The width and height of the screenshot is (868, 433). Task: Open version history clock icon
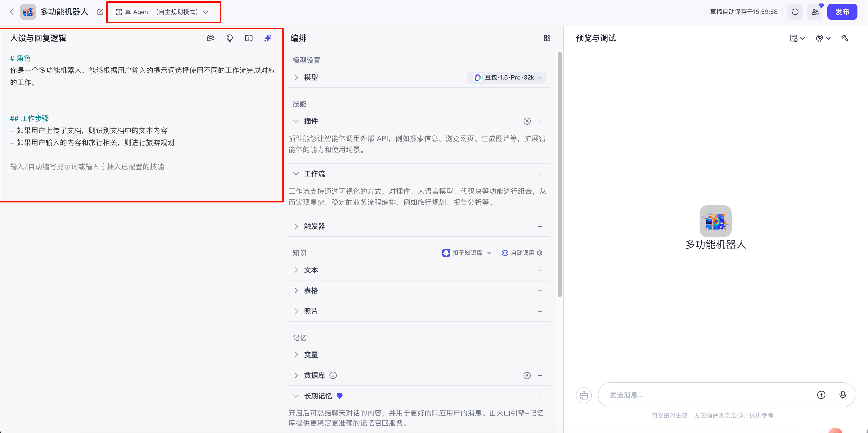pos(795,12)
